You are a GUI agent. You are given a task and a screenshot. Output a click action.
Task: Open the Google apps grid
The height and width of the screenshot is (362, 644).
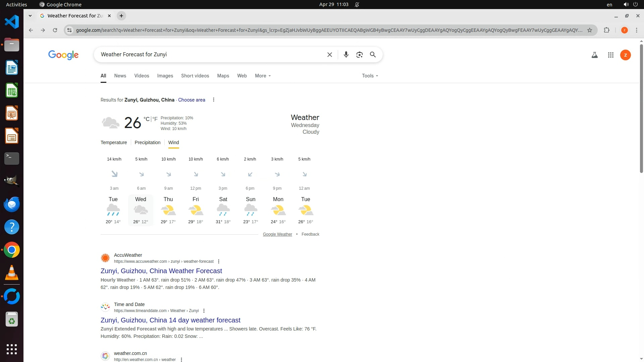click(x=610, y=55)
